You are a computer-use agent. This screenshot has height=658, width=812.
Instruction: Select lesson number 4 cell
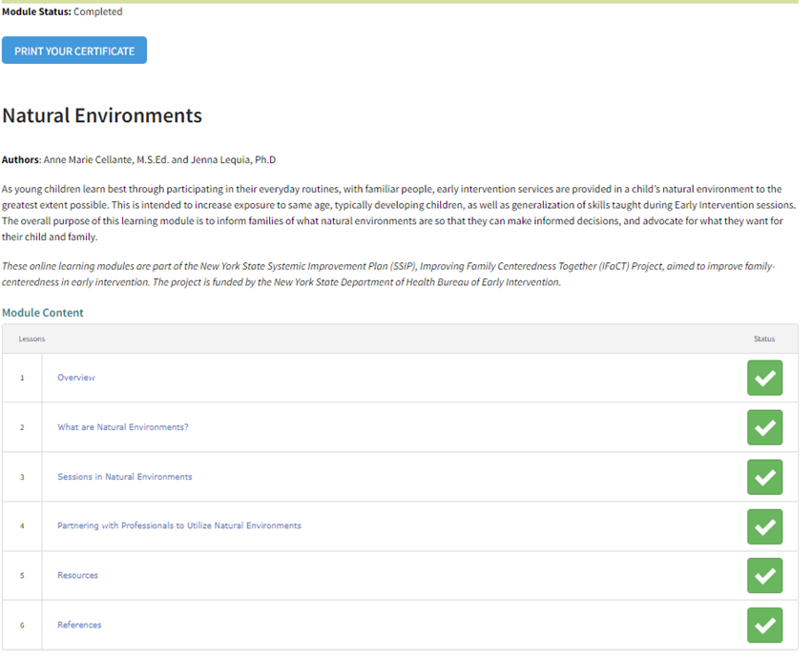pyautogui.click(x=22, y=526)
